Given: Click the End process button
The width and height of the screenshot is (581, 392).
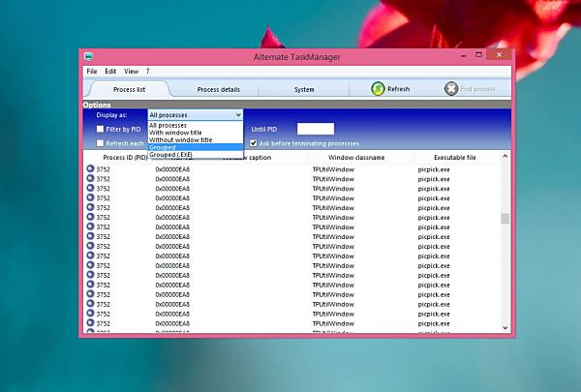Looking at the screenshot, I should [470, 89].
